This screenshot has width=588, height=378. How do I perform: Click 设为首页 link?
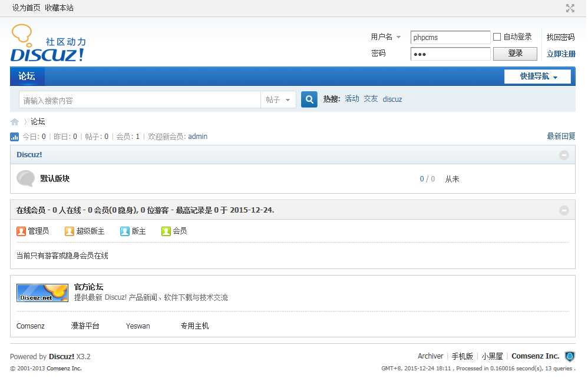pos(27,8)
